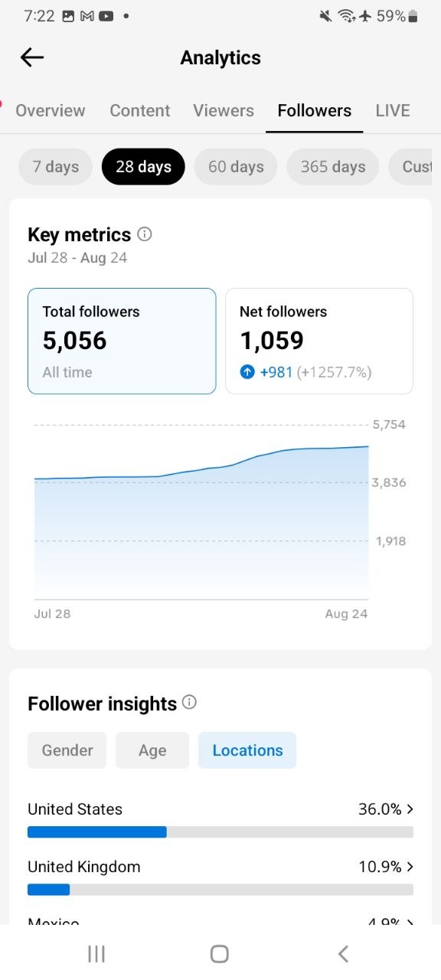
Task: Expand United States location chevron
Action: [x=410, y=808]
